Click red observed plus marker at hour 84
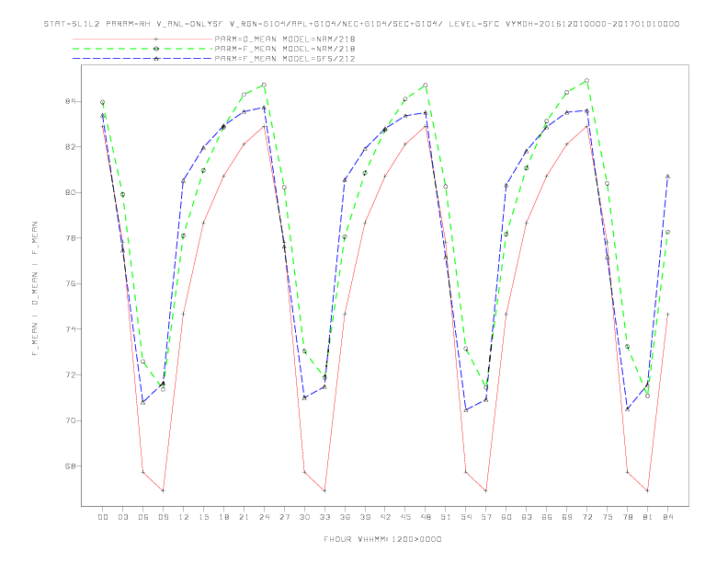Image resolution: width=728 pixels, height=563 pixels. 667,315
